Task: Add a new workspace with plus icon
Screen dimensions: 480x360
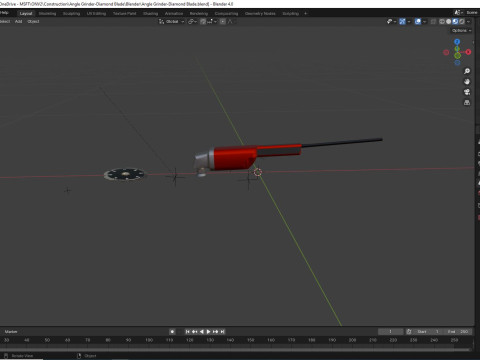Action: click(305, 13)
